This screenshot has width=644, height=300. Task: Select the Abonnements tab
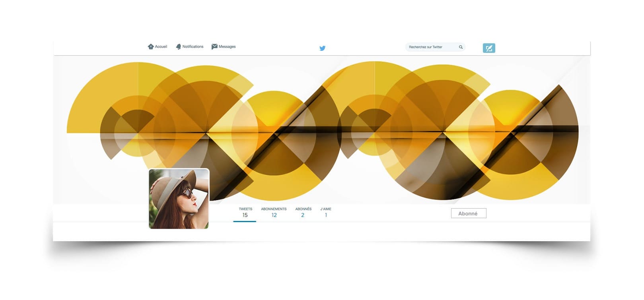point(274,213)
